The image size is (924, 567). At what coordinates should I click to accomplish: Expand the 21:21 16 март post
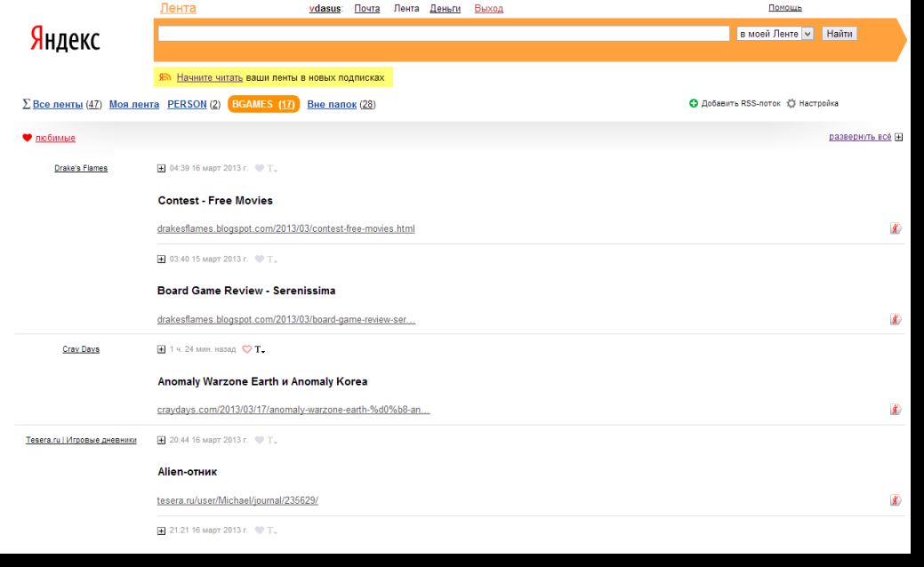tap(162, 531)
